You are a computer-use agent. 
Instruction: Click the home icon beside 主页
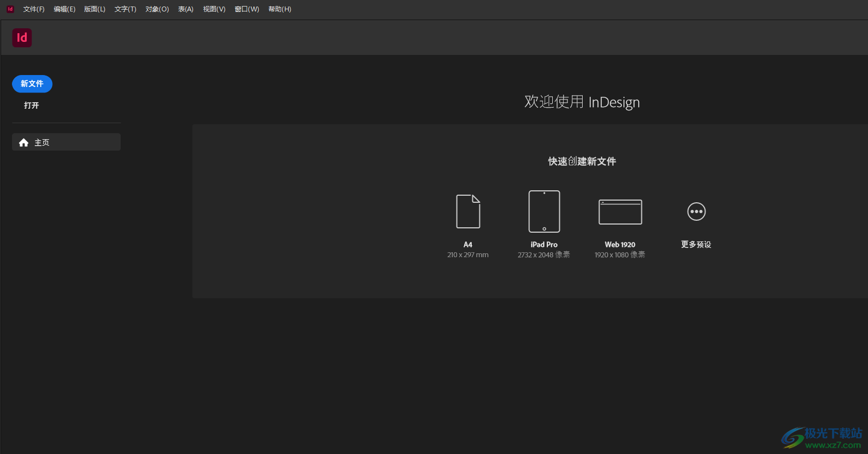click(23, 142)
